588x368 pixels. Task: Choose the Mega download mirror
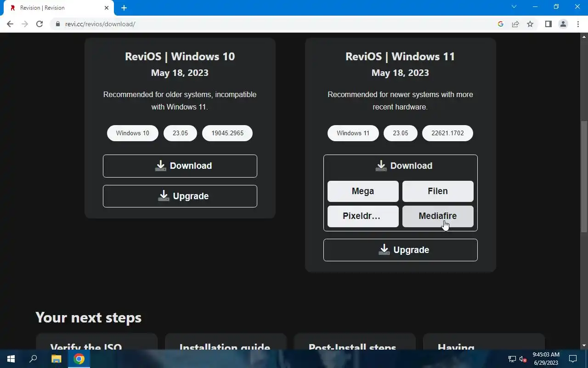coord(363,191)
